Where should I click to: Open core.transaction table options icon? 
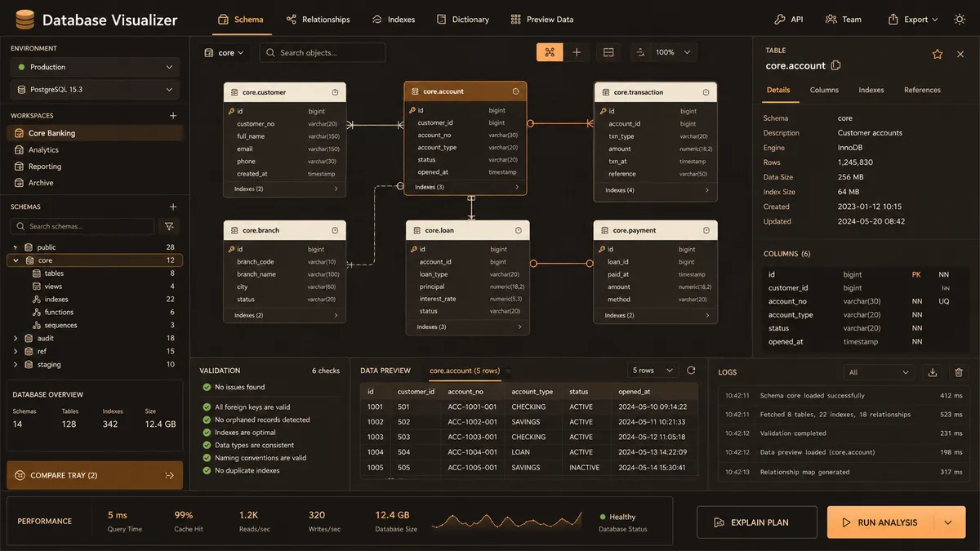tap(706, 92)
